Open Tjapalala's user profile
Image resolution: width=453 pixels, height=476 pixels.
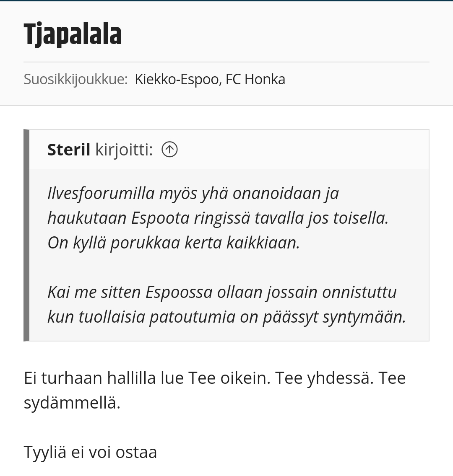click(x=73, y=34)
